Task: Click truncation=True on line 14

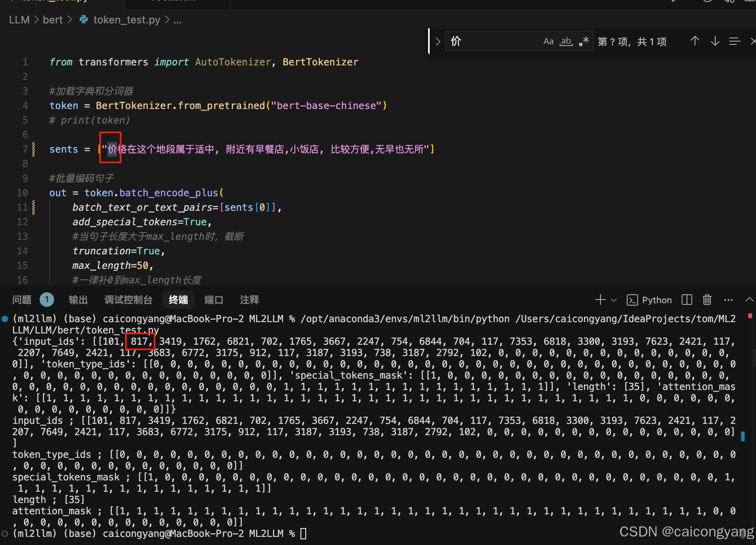Action: (116, 251)
